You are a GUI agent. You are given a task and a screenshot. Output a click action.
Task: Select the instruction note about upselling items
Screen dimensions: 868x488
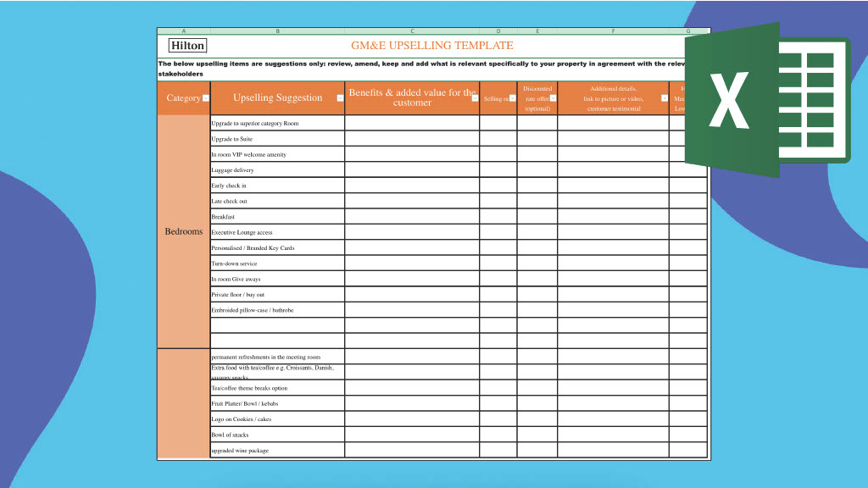tap(421, 69)
